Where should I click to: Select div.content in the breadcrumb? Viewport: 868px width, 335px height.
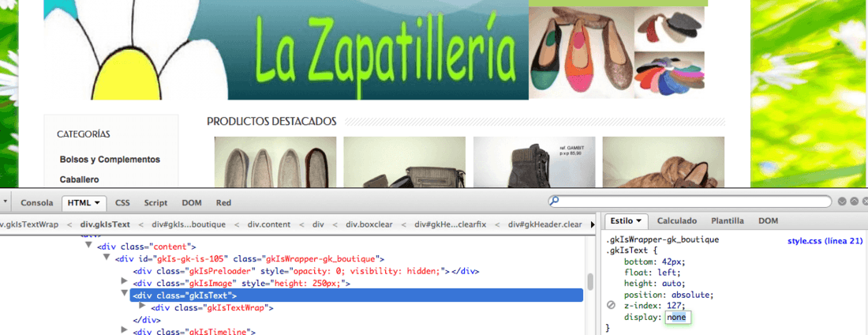click(269, 224)
